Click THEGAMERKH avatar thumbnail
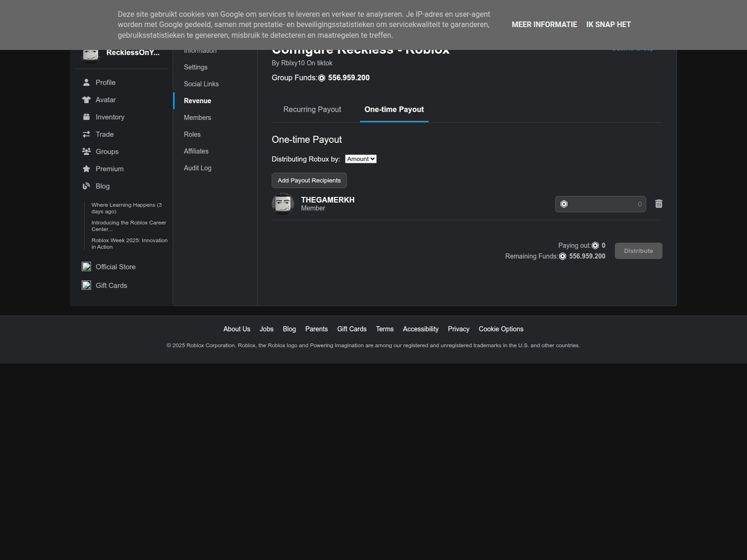Image resolution: width=747 pixels, height=560 pixels. click(x=283, y=204)
